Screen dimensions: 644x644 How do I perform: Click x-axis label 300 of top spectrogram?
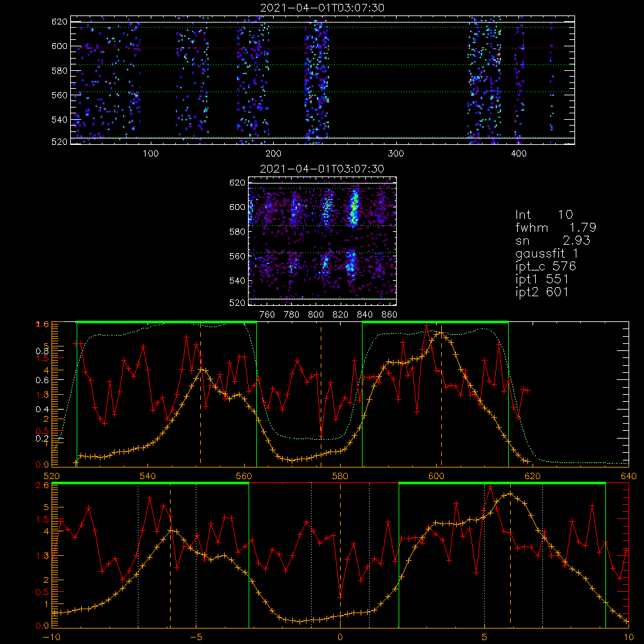point(396,154)
